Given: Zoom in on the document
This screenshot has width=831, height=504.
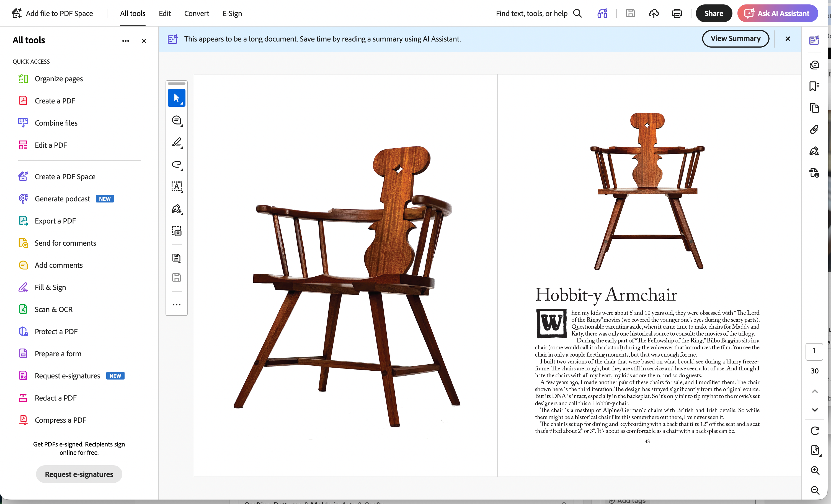Looking at the screenshot, I should click(x=815, y=470).
